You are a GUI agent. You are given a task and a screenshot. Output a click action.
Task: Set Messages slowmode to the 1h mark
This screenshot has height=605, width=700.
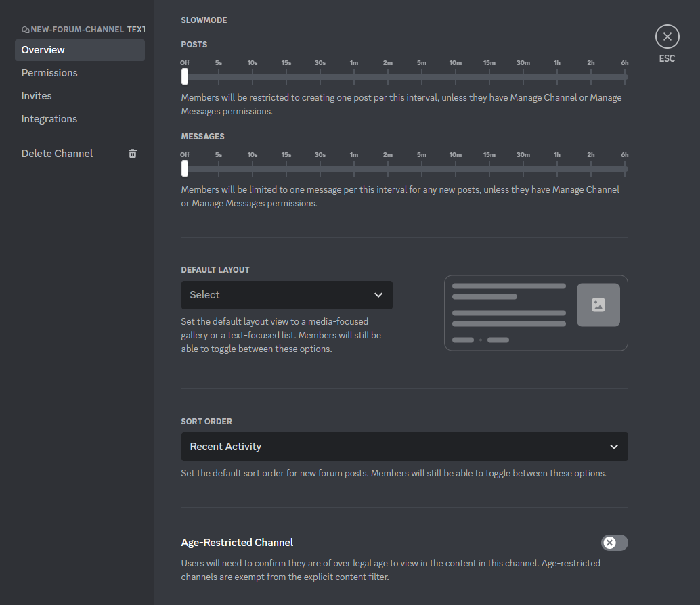[x=557, y=169]
